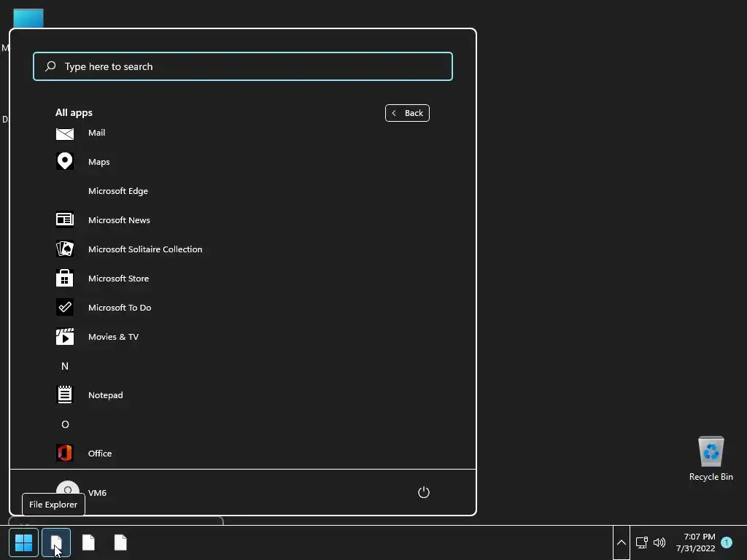Click the Back button in All apps
747x560 pixels.
(407, 113)
